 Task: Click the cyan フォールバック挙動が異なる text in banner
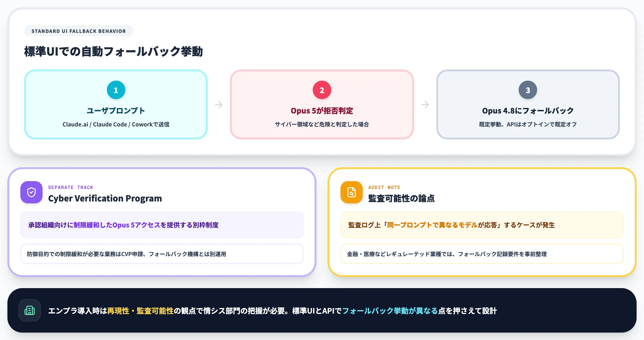point(390,311)
